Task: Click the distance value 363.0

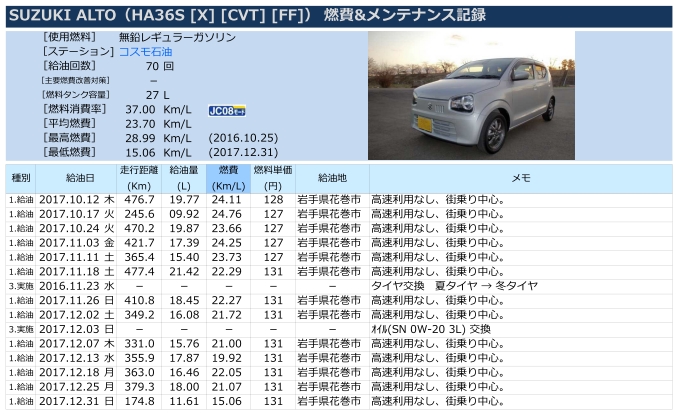Action: tap(139, 373)
